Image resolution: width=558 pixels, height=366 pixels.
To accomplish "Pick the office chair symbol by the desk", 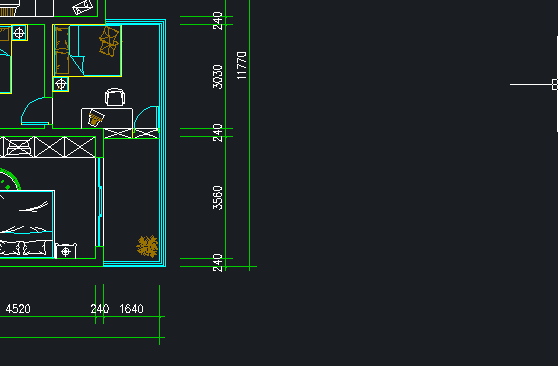I will (115, 97).
